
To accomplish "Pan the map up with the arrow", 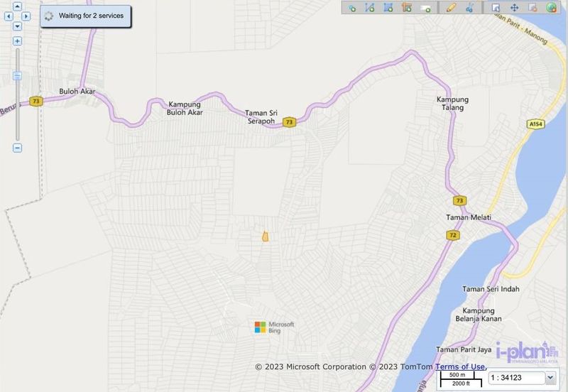I will click(x=17, y=6).
